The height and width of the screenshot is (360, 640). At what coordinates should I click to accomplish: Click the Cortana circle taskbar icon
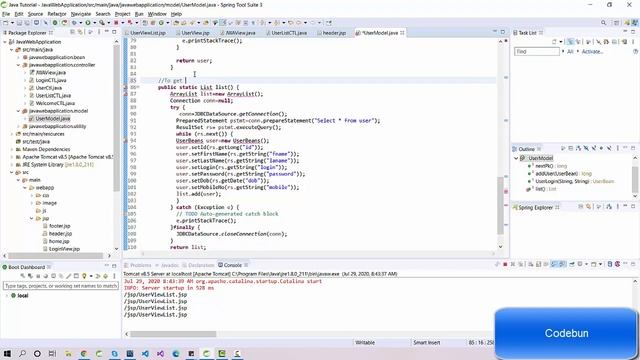click(37, 353)
